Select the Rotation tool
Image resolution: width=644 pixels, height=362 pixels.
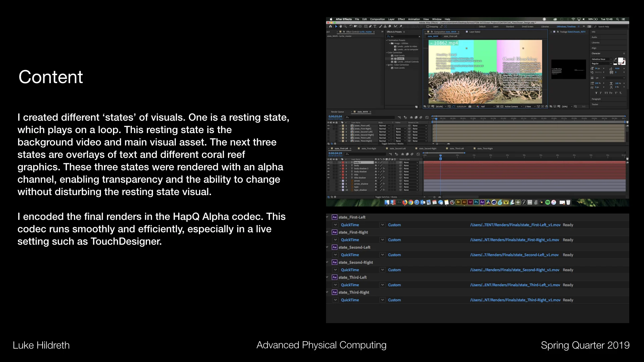coord(351,26)
